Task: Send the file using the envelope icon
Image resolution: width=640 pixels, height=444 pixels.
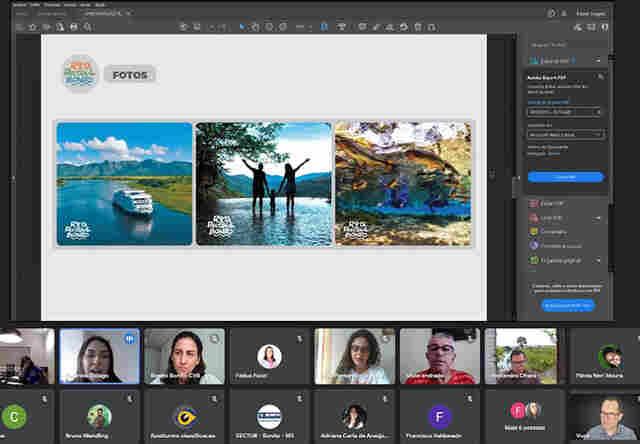Action: 74,27
